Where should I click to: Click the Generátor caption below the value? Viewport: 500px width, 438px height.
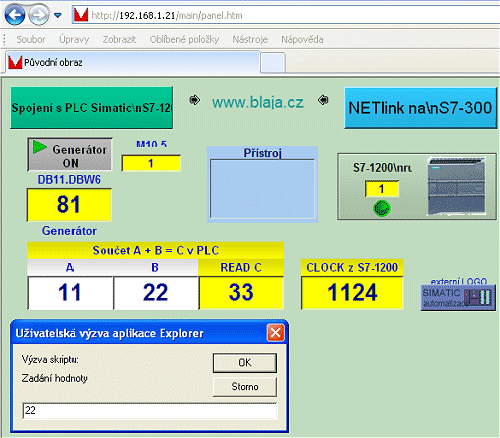69,231
